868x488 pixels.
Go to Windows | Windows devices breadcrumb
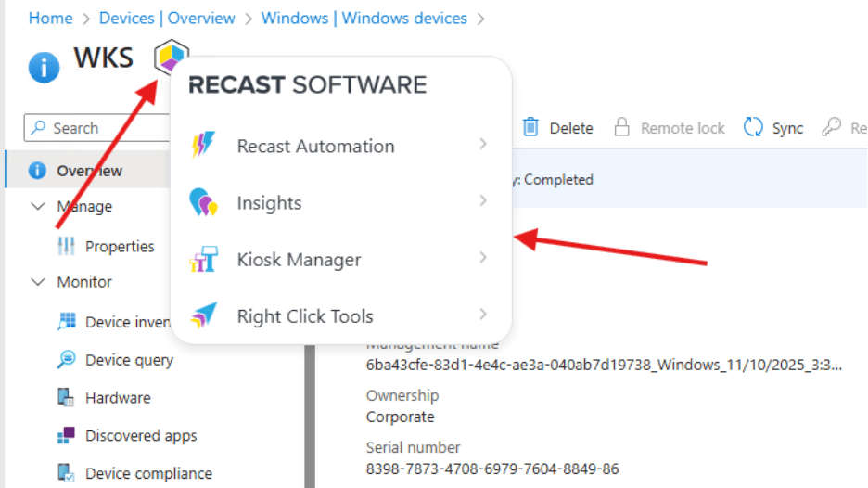point(364,19)
